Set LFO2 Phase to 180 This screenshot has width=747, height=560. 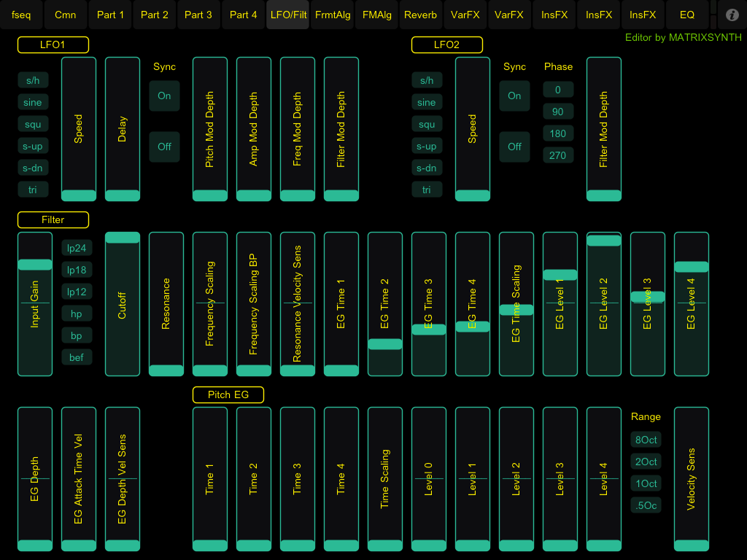pos(558,133)
